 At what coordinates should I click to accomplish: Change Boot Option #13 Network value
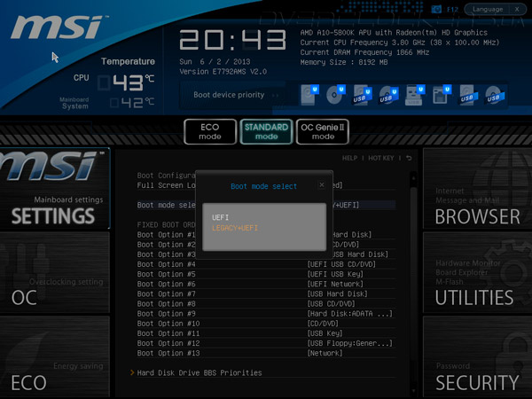325,353
